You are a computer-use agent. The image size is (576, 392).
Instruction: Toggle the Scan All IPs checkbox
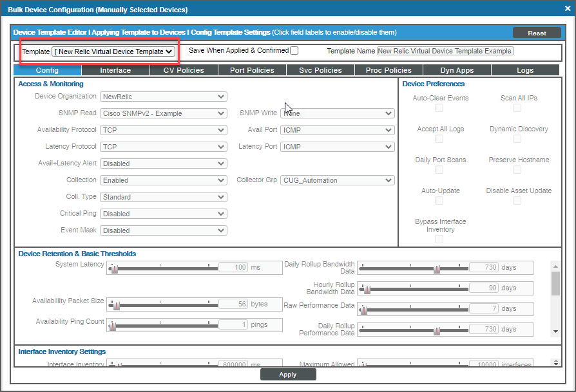(517, 108)
